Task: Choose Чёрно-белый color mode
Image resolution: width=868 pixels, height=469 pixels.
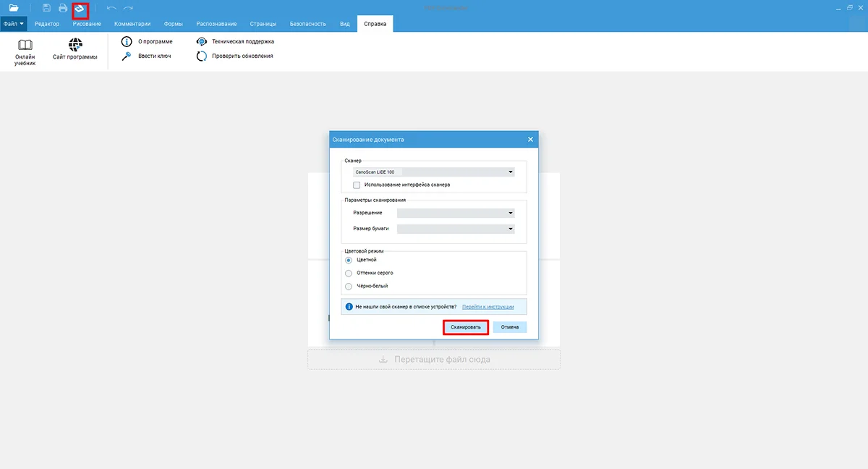Action: point(349,286)
